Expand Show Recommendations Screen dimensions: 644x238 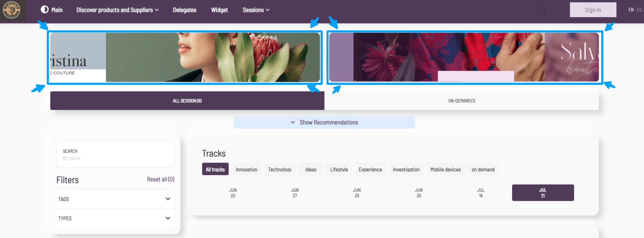(324, 122)
